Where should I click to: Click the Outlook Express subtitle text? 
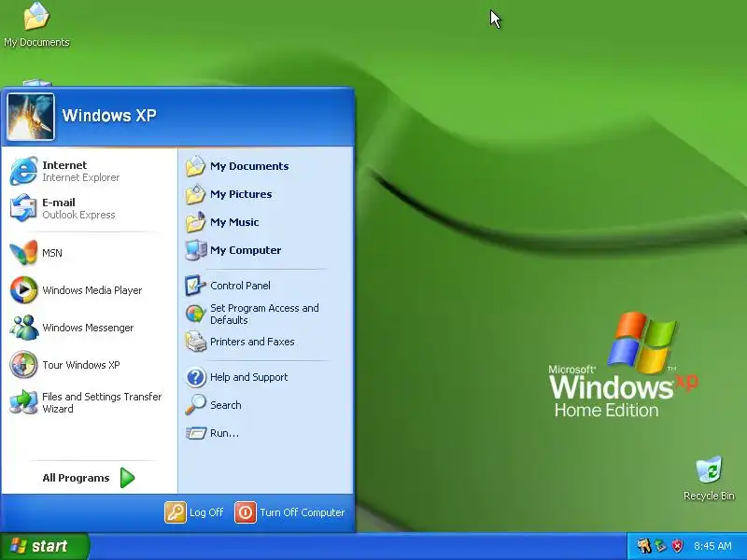(x=78, y=215)
